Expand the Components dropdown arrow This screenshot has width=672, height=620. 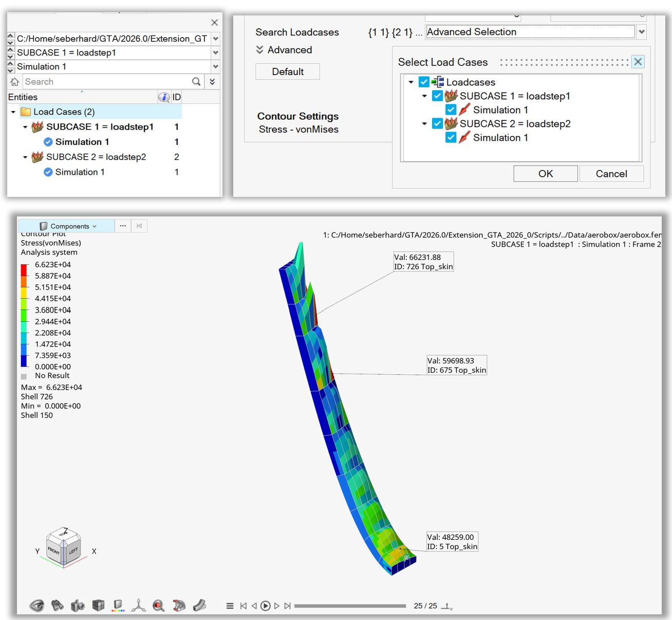(95, 226)
